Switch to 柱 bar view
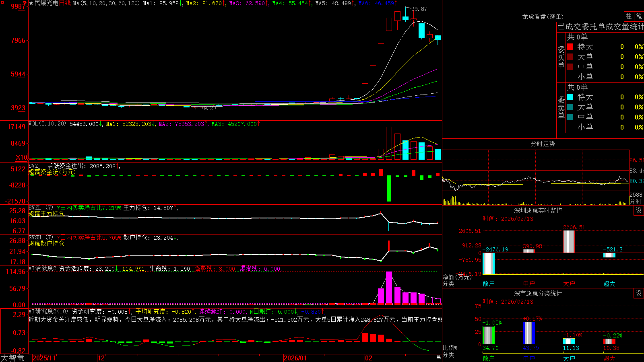Screen dimensions: 644x362 click(629, 16)
